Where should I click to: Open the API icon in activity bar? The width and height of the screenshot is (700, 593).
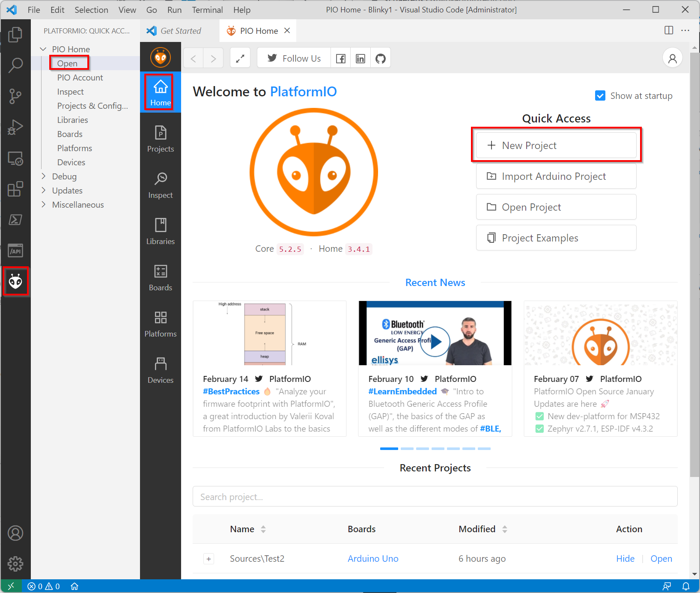tap(15, 250)
